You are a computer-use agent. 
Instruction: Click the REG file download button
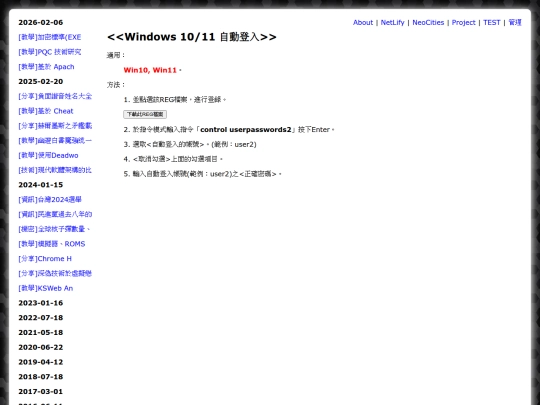[x=145, y=114]
